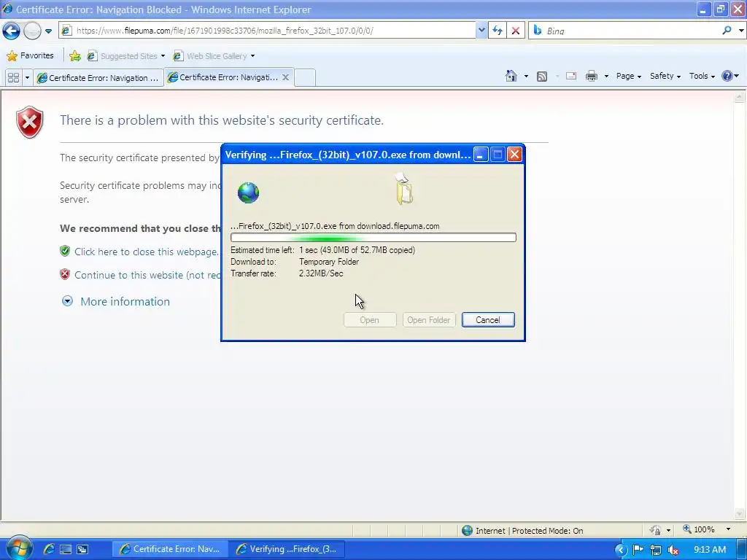Click Show Desktop in Quick Launch
The height and width of the screenshot is (560, 747).
tap(66, 549)
